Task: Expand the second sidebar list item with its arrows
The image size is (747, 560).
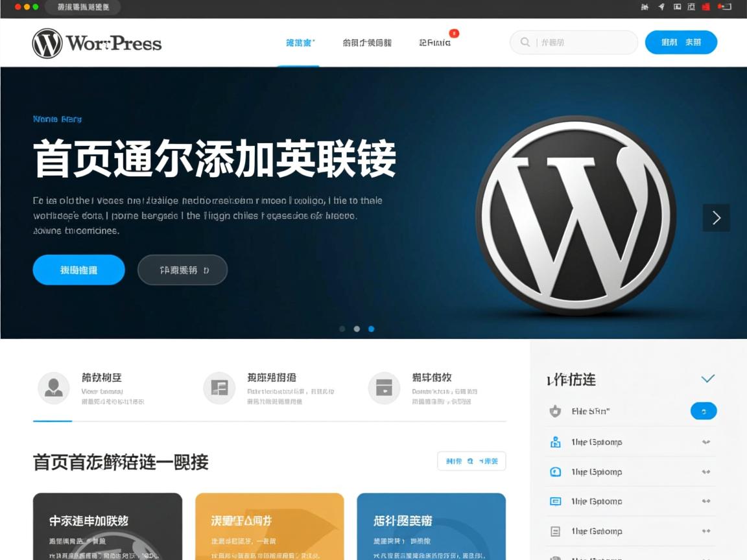Action: tap(706, 442)
